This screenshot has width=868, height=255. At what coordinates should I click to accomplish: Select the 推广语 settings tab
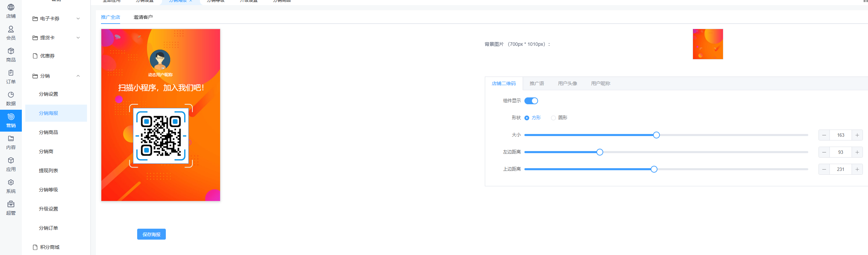tap(537, 83)
